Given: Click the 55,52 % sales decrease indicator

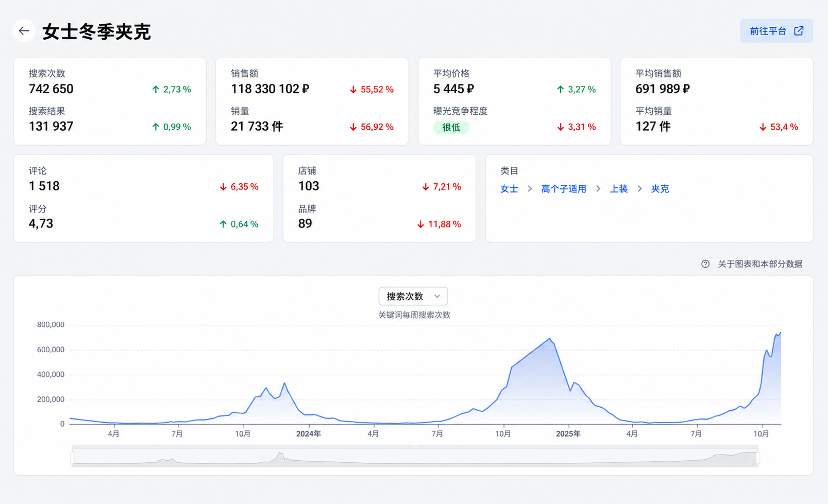Looking at the screenshot, I should coord(371,90).
